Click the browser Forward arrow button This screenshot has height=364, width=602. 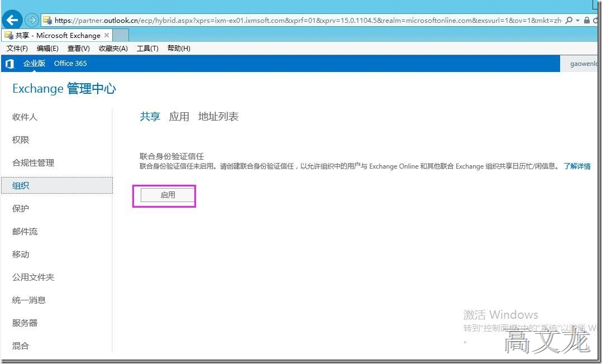31,20
